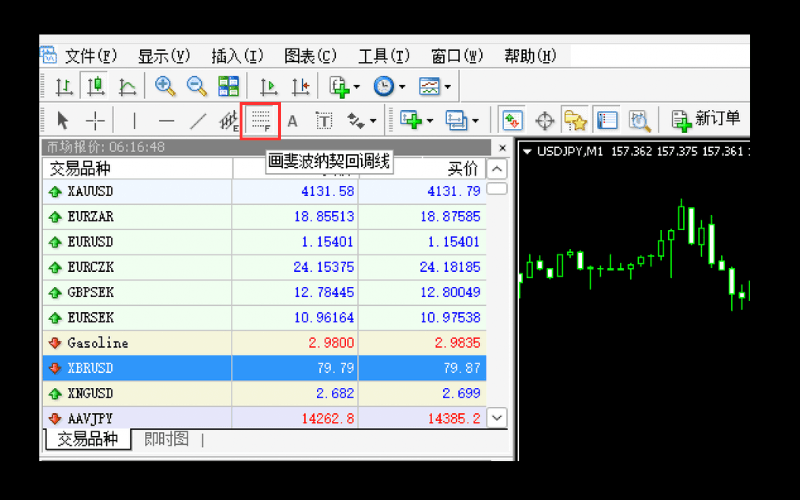
Task: Toggle the Strategy Tester icon
Action: pyautogui.click(x=639, y=121)
